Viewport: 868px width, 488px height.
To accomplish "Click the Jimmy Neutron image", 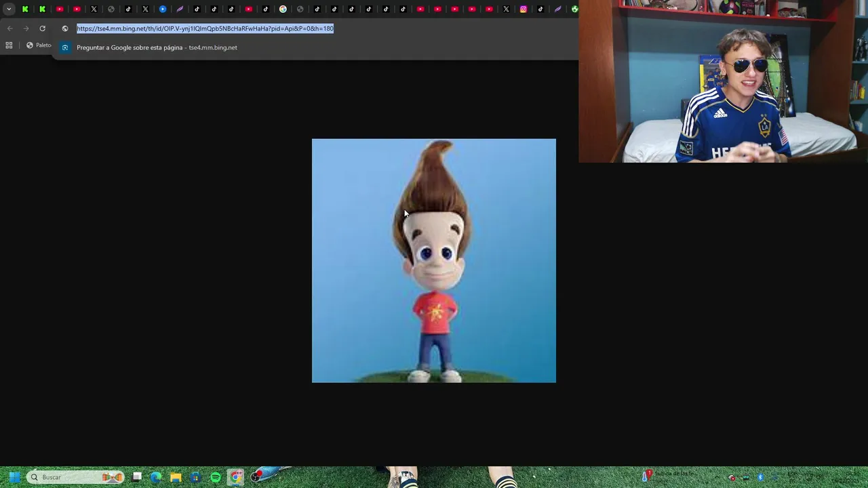I will [434, 261].
